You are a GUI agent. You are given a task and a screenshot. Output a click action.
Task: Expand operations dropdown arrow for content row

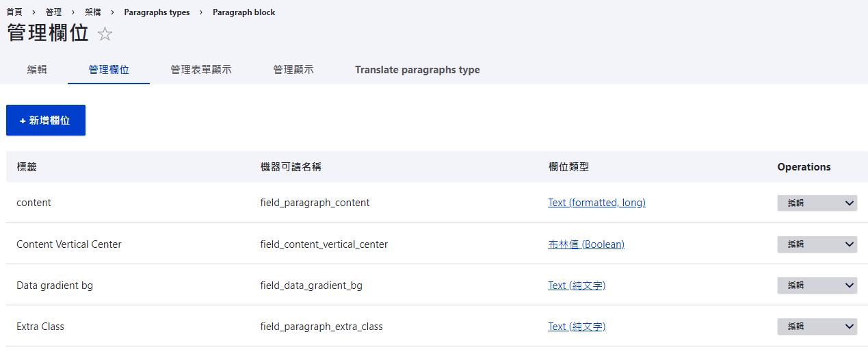pos(850,203)
